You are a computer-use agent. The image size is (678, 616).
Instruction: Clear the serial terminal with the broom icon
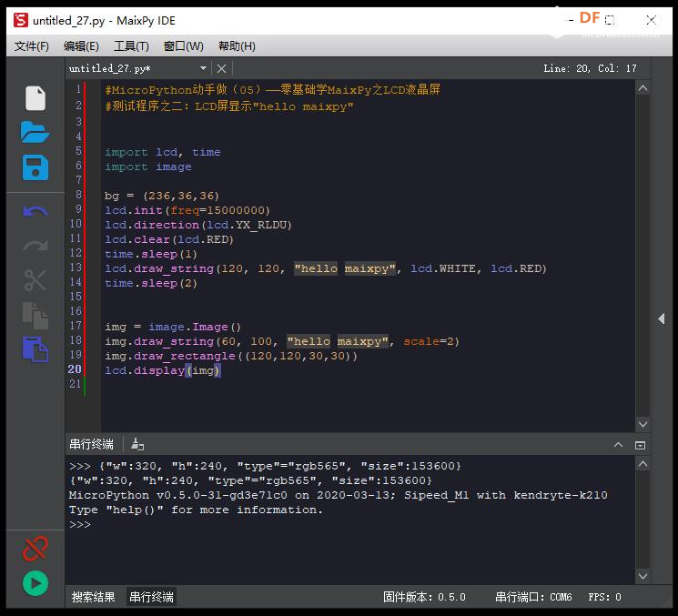[x=137, y=444]
